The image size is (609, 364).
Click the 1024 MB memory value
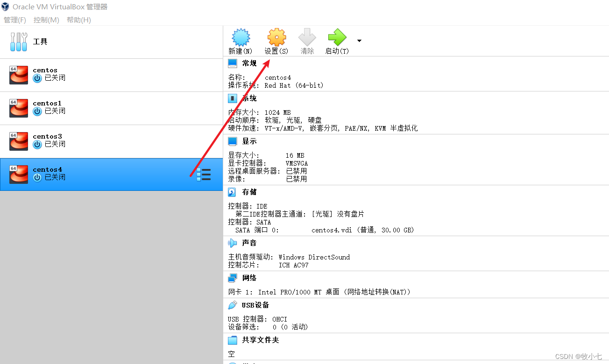click(277, 112)
